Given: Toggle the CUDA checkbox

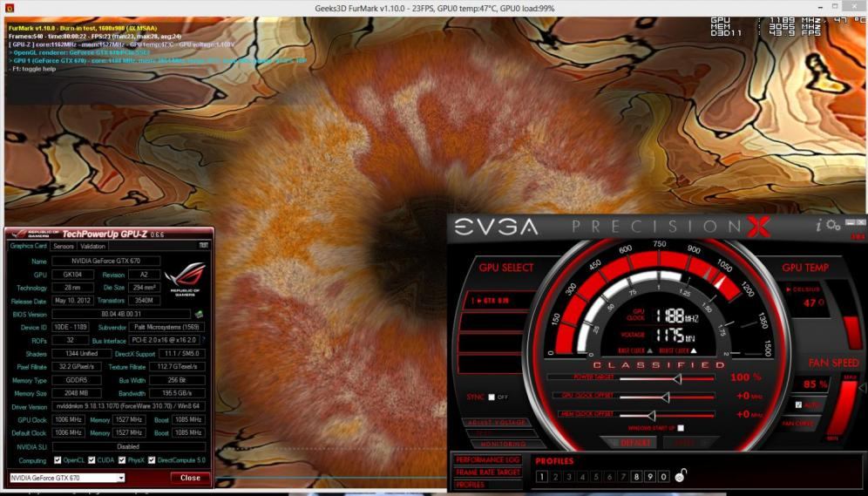Looking at the screenshot, I should coord(92,460).
